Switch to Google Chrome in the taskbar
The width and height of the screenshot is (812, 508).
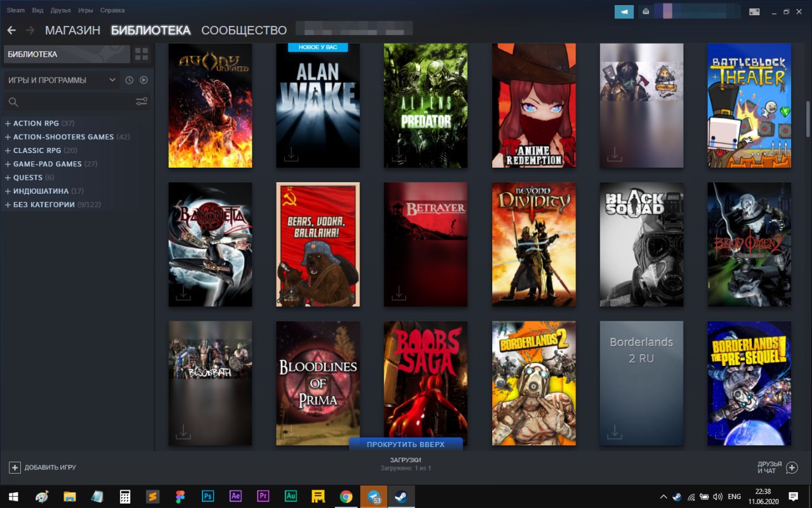pyautogui.click(x=346, y=496)
